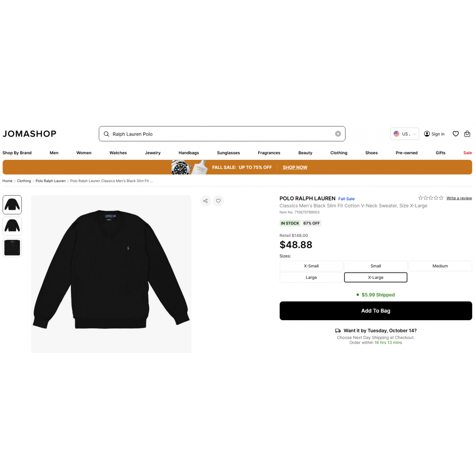The height and width of the screenshot is (476, 476).
Task: Click the JOMASHOP logo
Action: (29, 134)
